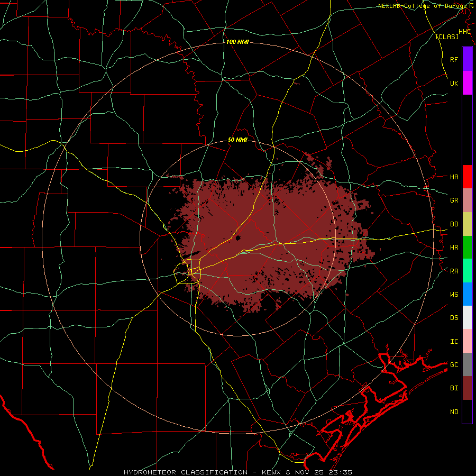Click the 100 NMI range ring label
Screen dimensions: 476x476
pos(237,42)
